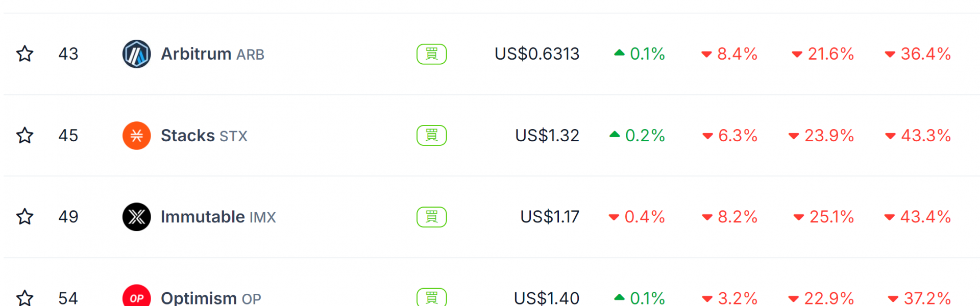The width and height of the screenshot is (980, 306).
Task: Click the green buy button for Optimism
Action: click(x=432, y=297)
